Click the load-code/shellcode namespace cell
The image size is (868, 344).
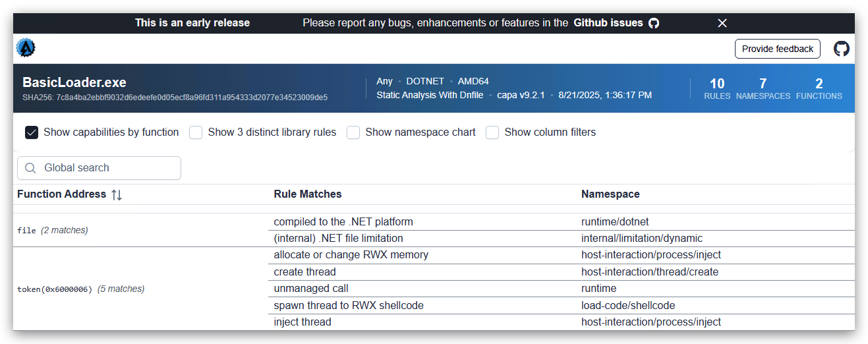628,306
